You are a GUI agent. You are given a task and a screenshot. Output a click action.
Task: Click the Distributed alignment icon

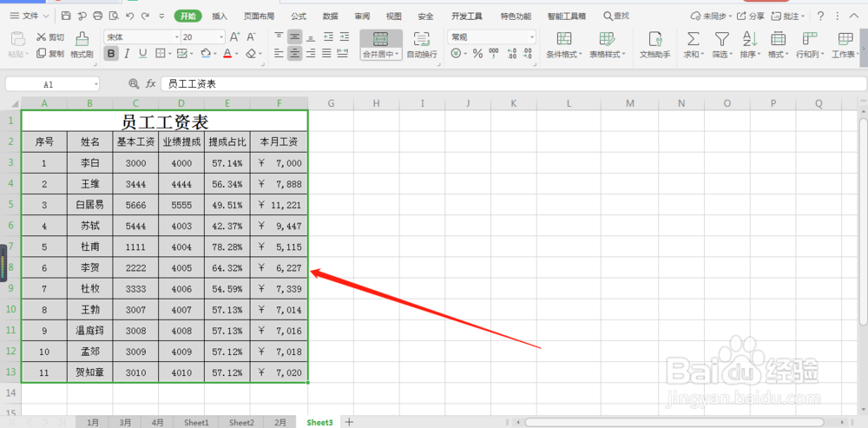pos(343,54)
